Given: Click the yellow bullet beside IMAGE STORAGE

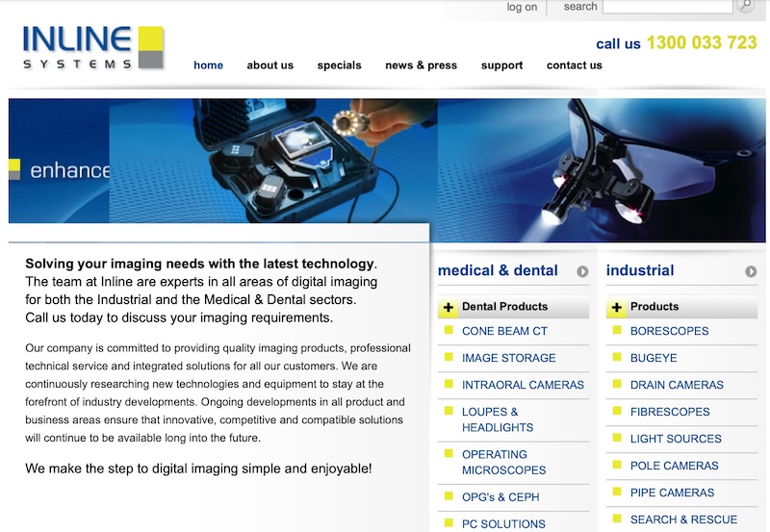Looking at the screenshot, I should tap(449, 357).
